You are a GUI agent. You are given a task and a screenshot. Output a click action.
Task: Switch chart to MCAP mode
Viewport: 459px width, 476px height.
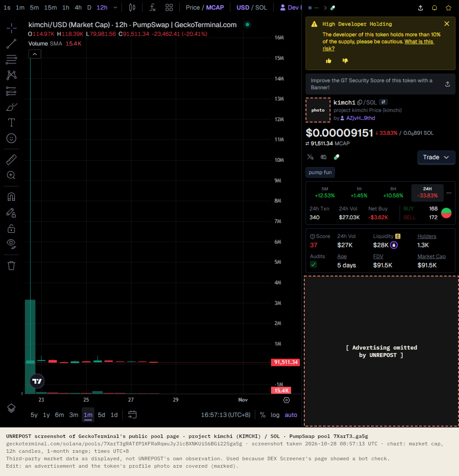[x=215, y=7]
